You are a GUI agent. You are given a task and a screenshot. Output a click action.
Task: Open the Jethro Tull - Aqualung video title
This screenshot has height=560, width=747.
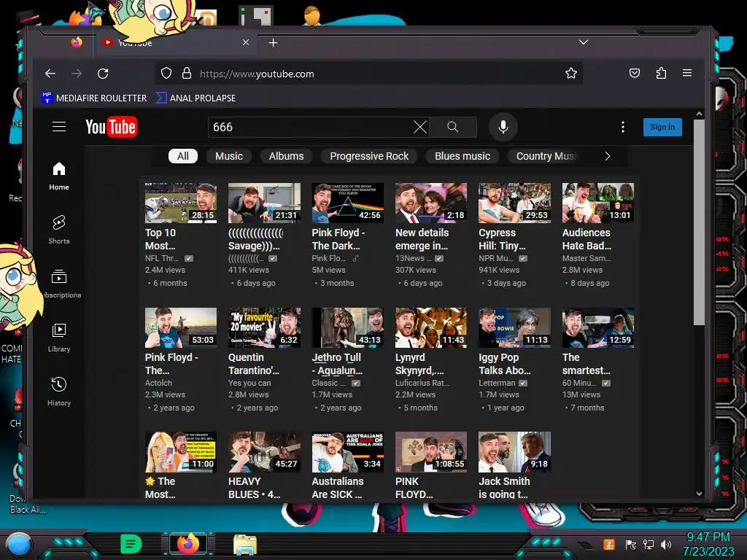point(337,364)
